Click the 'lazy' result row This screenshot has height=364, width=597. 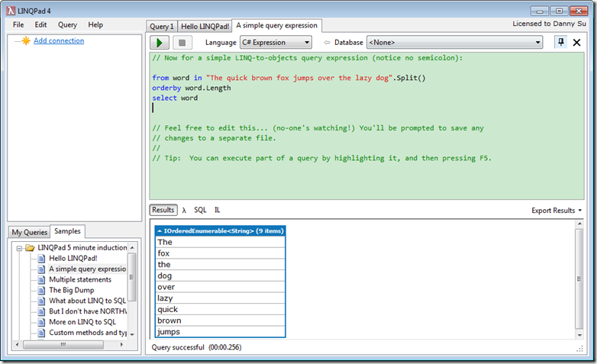[x=221, y=298]
